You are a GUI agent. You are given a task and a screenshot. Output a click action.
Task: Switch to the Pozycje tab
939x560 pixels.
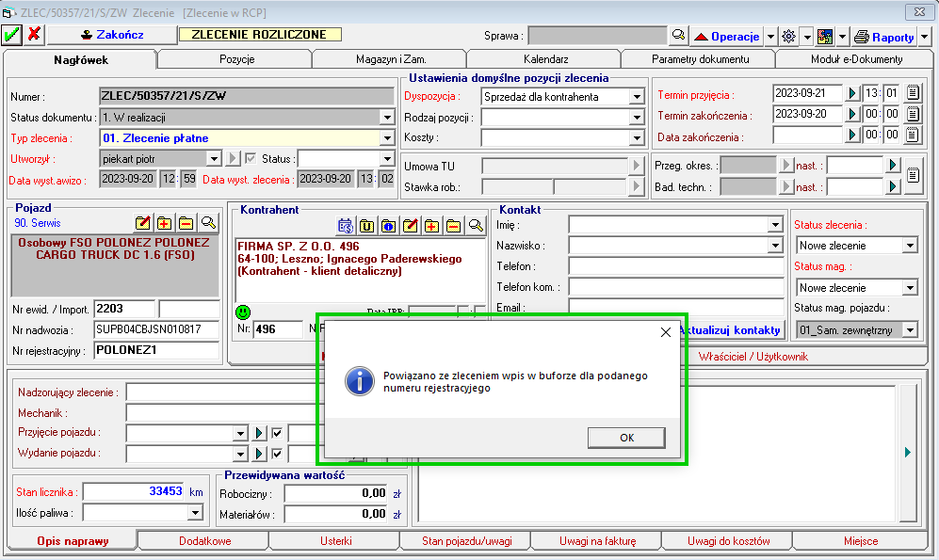point(236,59)
